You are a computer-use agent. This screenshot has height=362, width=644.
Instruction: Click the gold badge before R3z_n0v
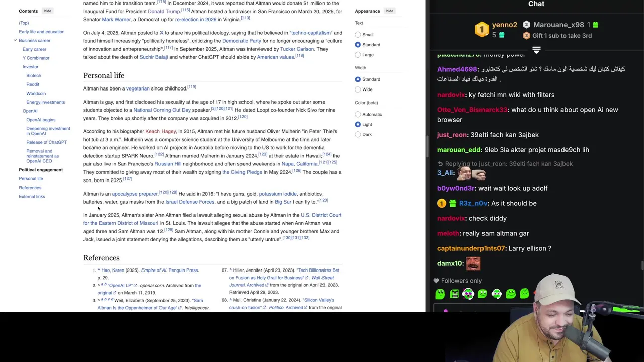click(x=441, y=203)
